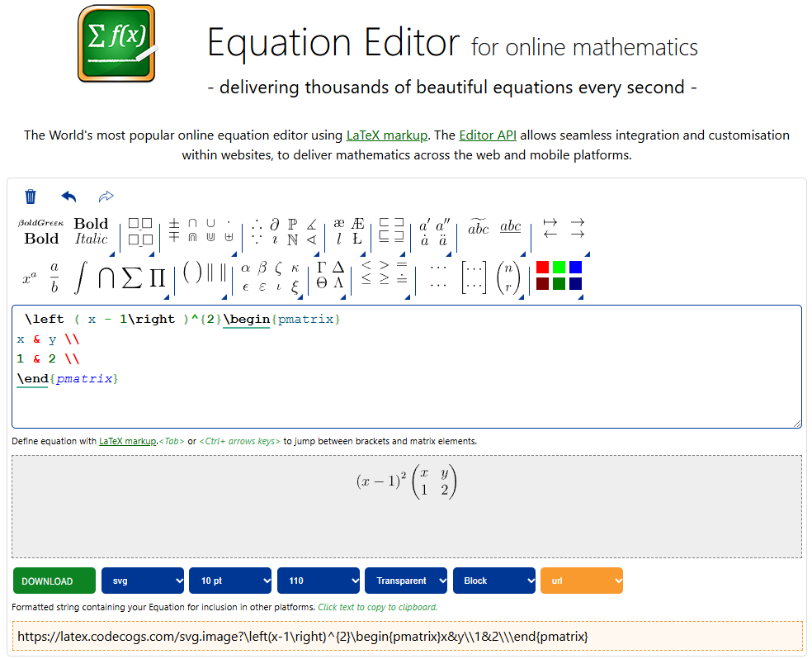Pick the bright green color swatch
812x659 pixels.
pyautogui.click(x=559, y=267)
